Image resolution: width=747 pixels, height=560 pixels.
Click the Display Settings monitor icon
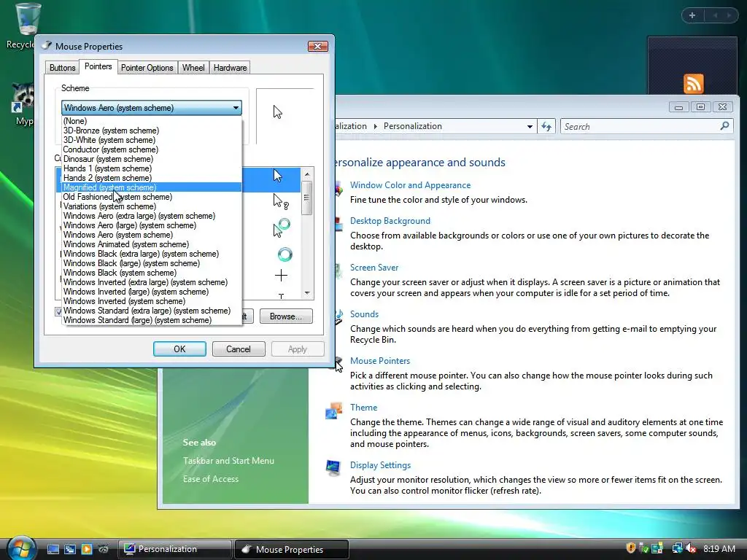tap(333, 467)
